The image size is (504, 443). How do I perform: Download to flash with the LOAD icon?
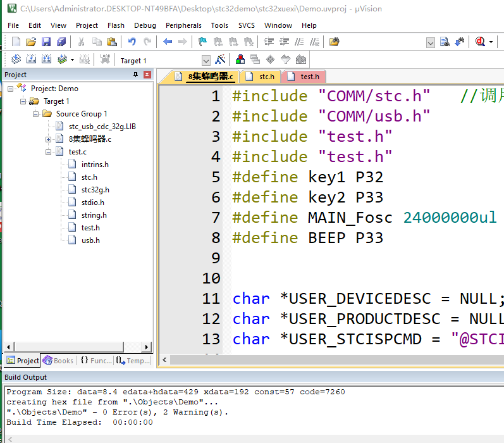click(105, 59)
